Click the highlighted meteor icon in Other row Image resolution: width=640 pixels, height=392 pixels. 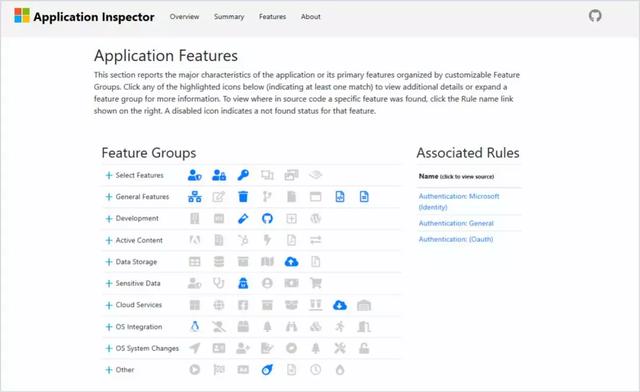point(267,370)
